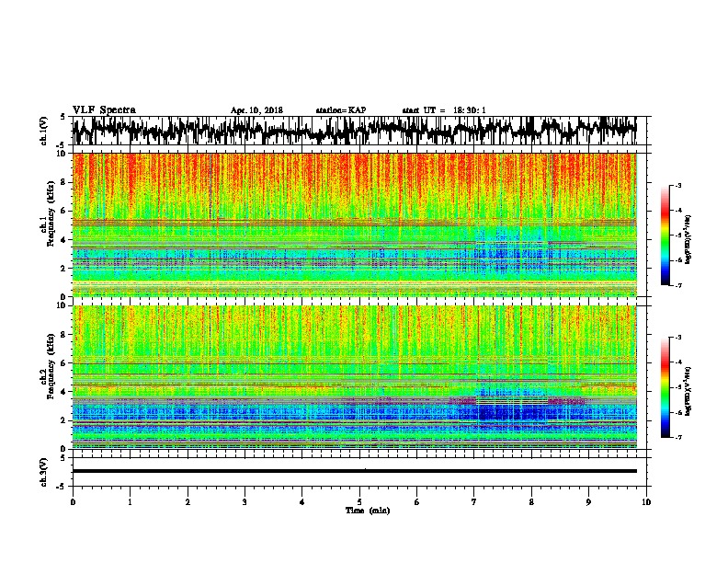
Task: Click the time axis tick label "3"
Action: [x=245, y=502]
